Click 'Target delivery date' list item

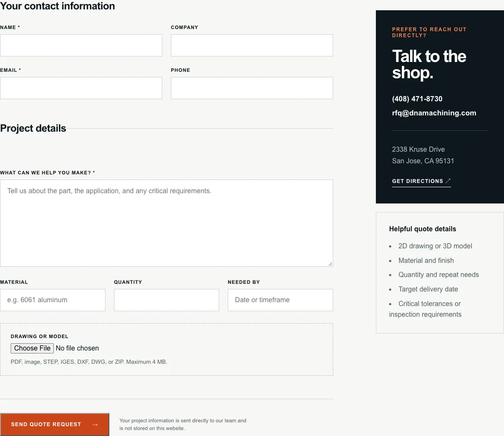(x=428, y=289)
